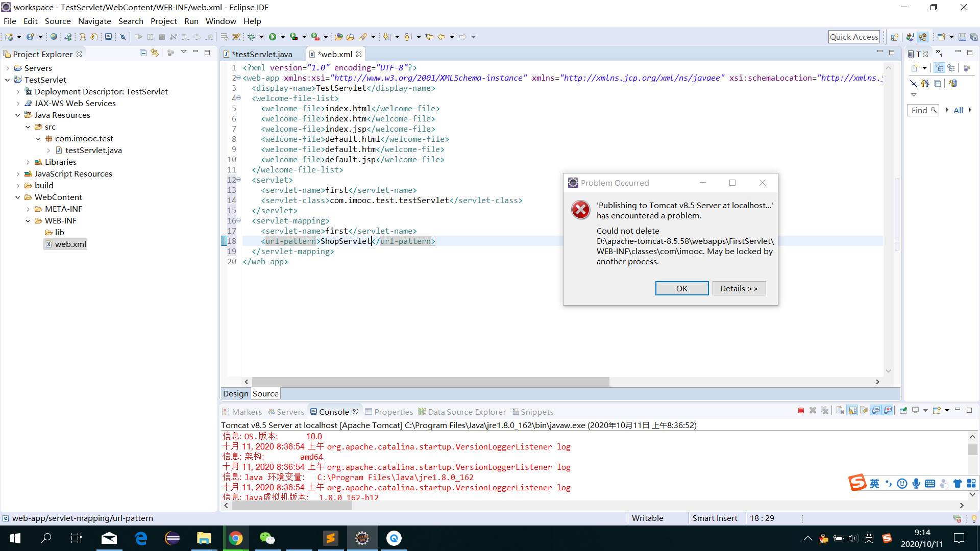Click the Search flashlight icon in toolbar
Image resolution: width=980 pixels, height=551 pixels.
coord(363,37)
